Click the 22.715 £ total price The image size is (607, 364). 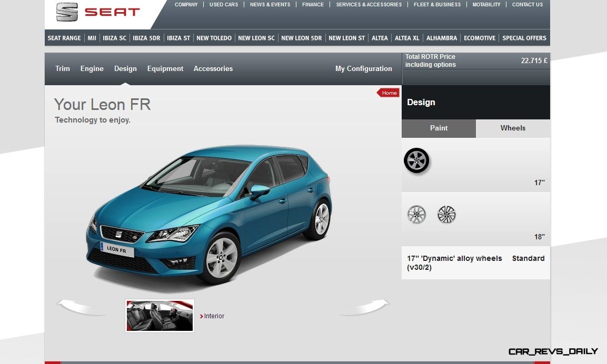[534, 60]
